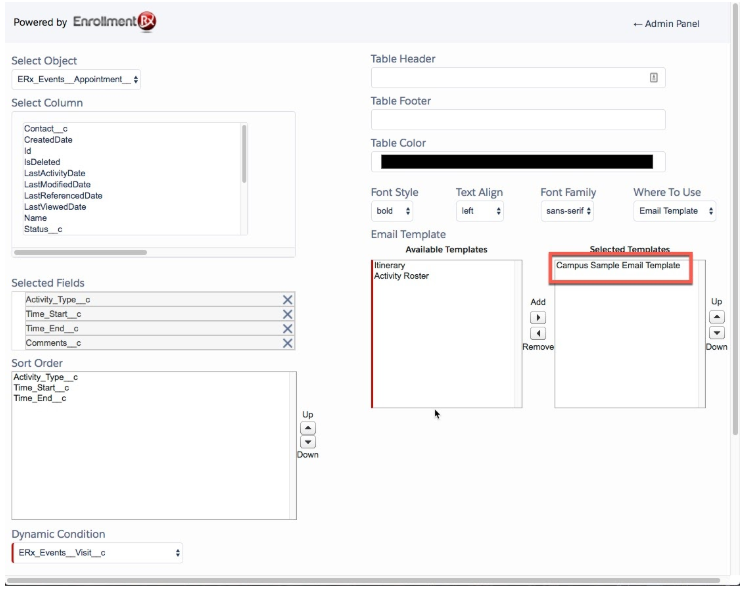The image size is (745, 594).
Task: Remove Activity_Type__c from Selected Fields
Action: (x=287, y=300)
